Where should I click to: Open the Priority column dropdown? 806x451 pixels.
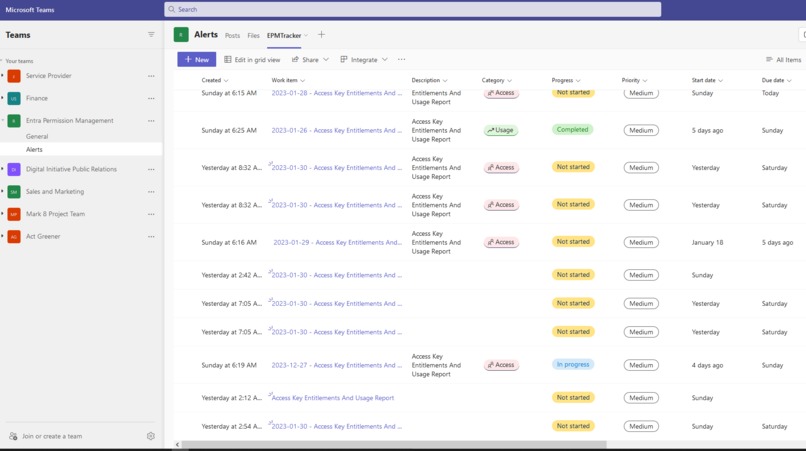(645, 81)
